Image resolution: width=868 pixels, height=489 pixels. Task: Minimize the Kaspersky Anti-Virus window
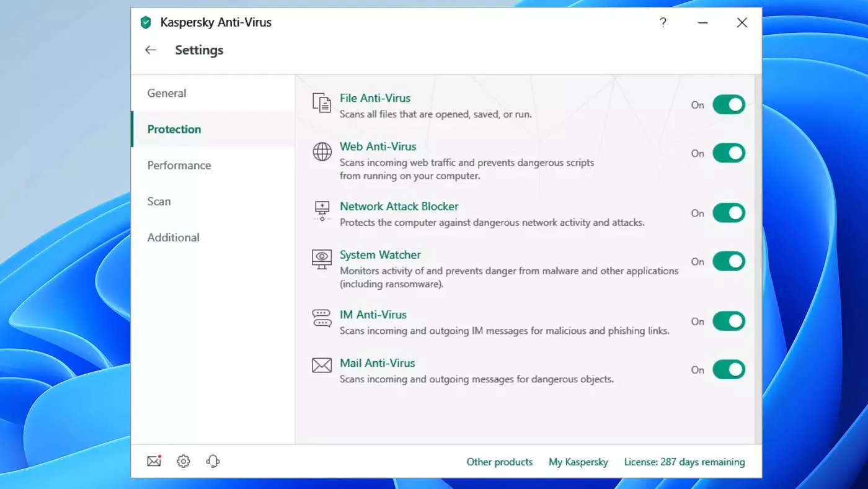coord(702,23)
